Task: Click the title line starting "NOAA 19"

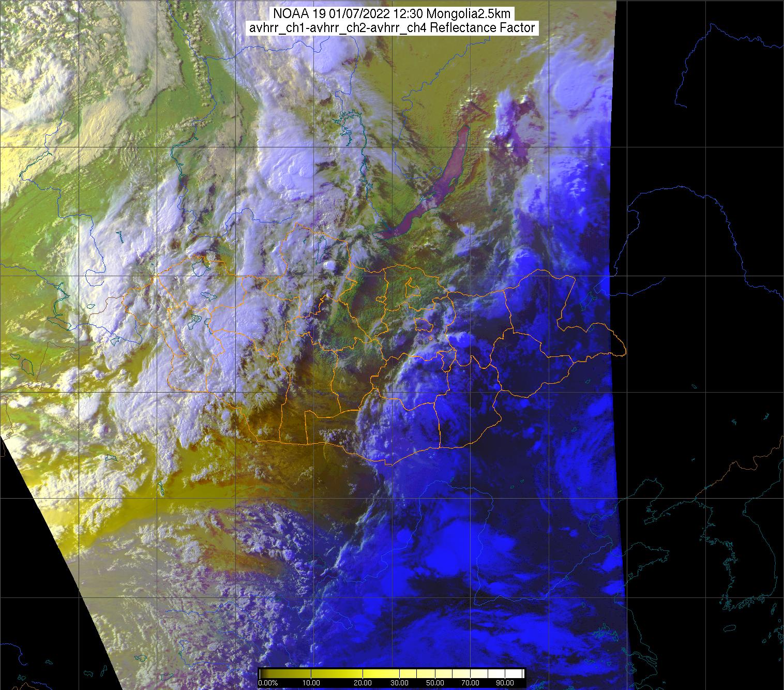Action: pos(392,13)
